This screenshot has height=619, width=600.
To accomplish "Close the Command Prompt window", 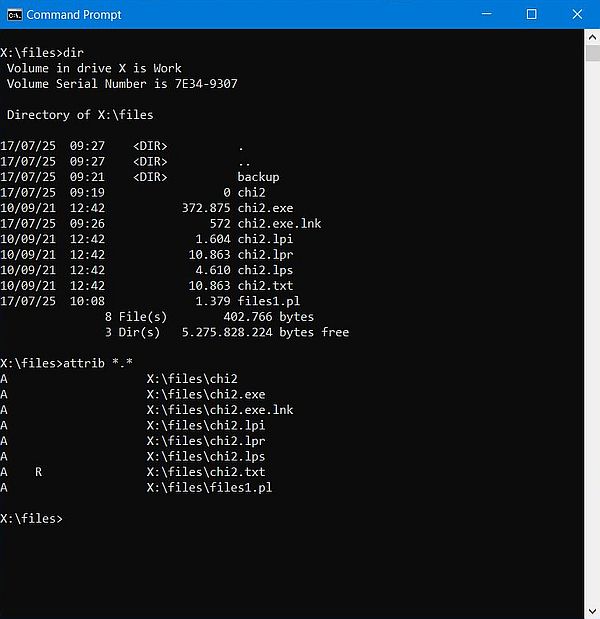I will pyautogui.click(x=577, y=14).
